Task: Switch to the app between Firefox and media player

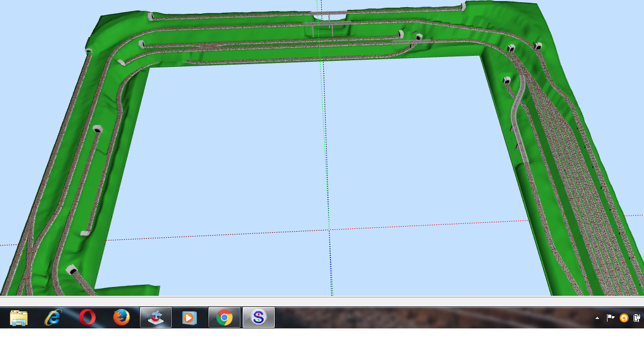Action: tap(156, 317)
